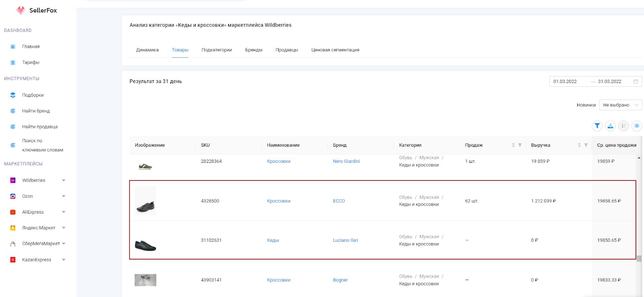Toggle sort arrows on Продаж column
This screenshot has height=297, width=644.
[x=513, y=145]
